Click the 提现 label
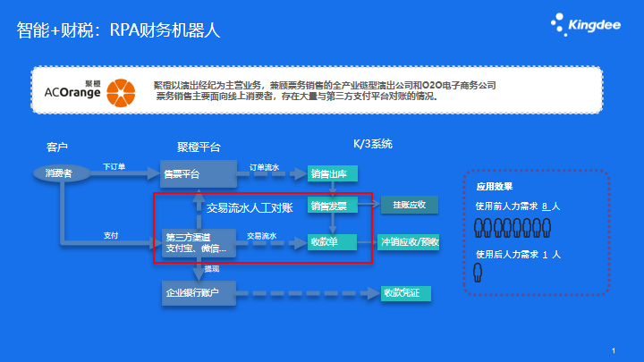Image resolution: width=644 pixels, height=362 pixels. pos(212,269)
